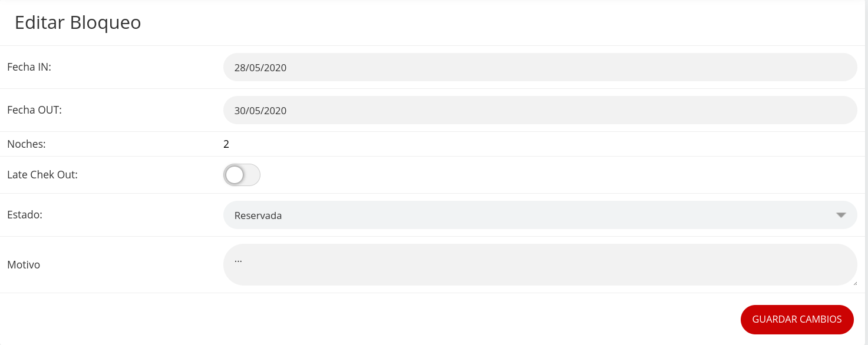
Task: Click the Fecha IN date field
Action: tap(540, 67)
